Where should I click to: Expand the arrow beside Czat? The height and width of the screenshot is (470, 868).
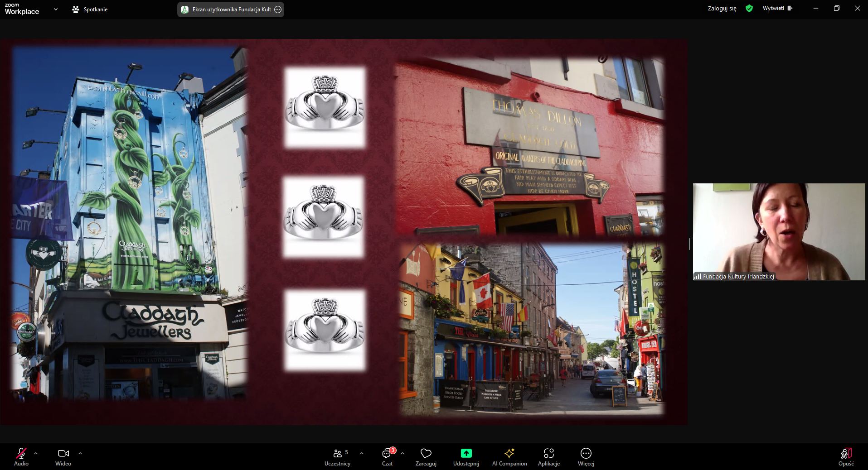pyautogui.click(x=402, y=453)
